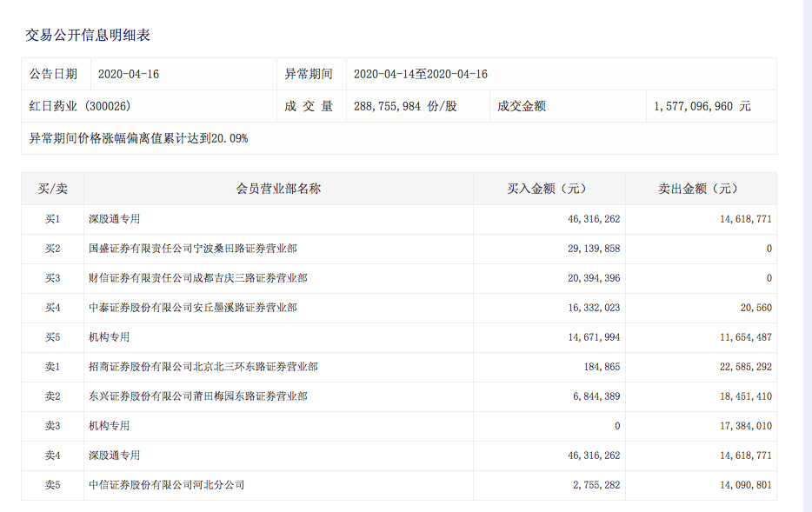This screenshot has width=812, height=512.
Task: Select 中泰证券安丘墨溪路证券营业部 row name
Action: (192, 308)
